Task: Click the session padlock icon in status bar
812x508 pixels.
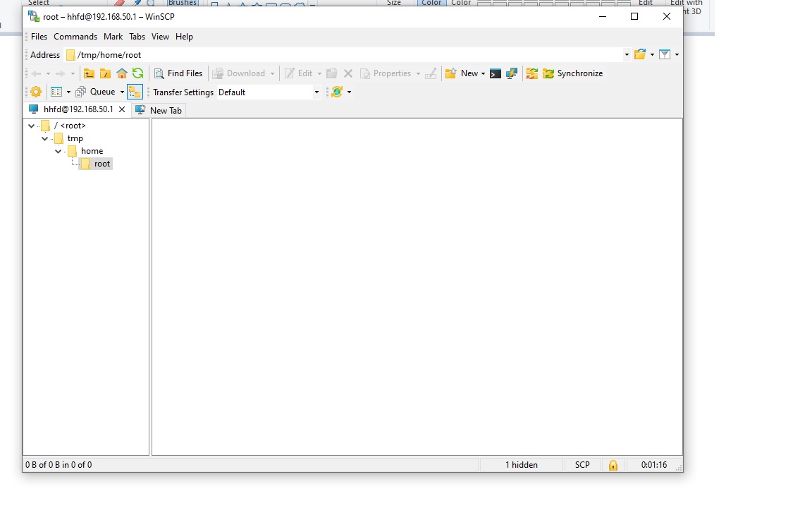Action: (613, 465)
